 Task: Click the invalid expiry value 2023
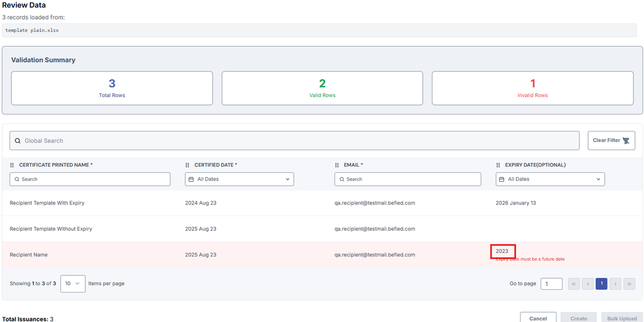502,251
